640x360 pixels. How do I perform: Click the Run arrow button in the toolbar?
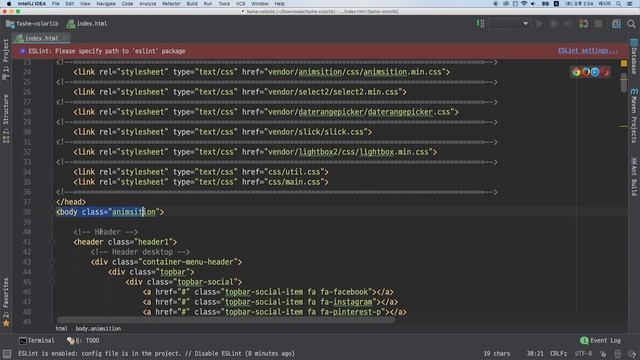pyautogui.click(x=540, y=24)
